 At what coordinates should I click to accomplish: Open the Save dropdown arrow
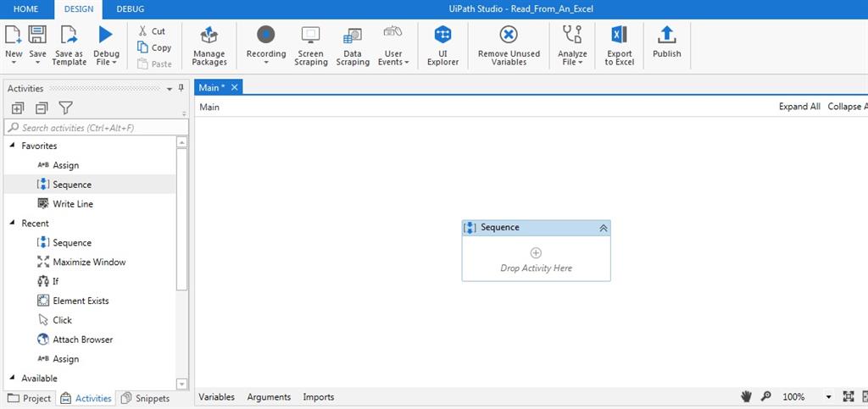pos(37,63)
